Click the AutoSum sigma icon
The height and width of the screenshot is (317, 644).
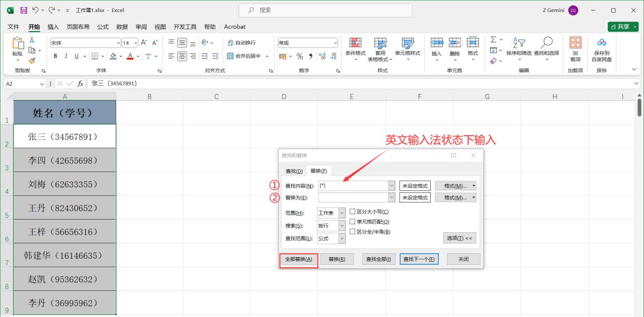(493, 40)
